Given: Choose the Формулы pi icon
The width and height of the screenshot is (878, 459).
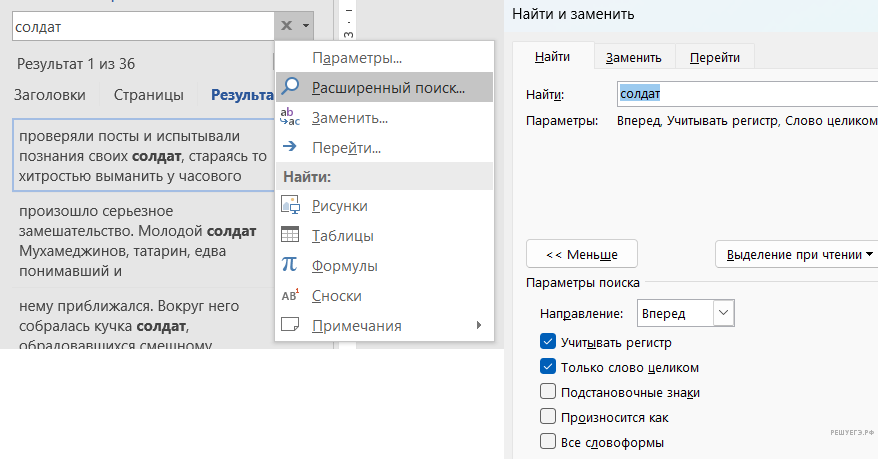Looking at the screenshot, I should tap(291, 265).
